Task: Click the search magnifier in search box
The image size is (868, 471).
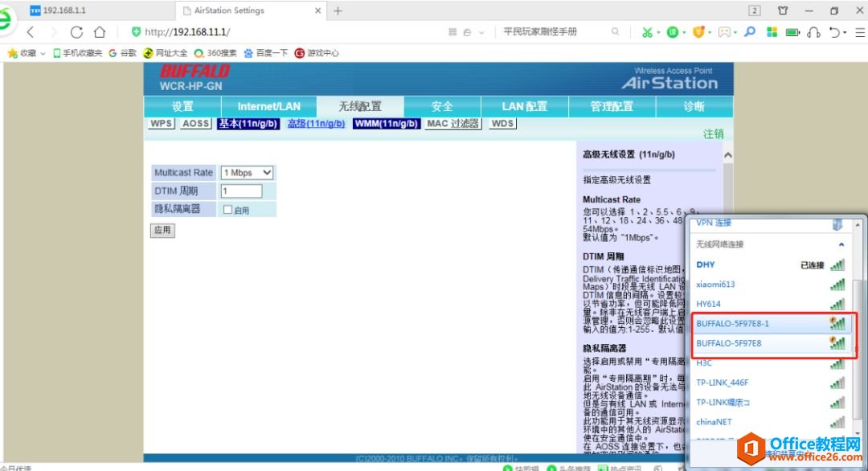Action: pos(615,32)
